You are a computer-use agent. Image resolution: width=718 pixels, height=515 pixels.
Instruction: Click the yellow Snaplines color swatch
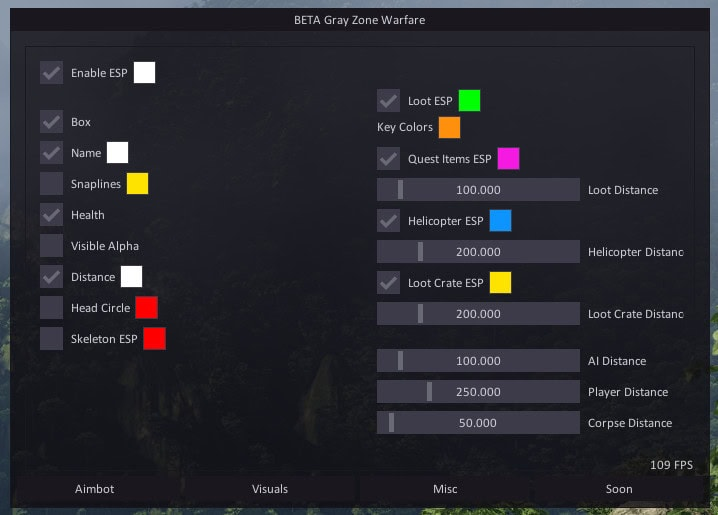[138, 184]
